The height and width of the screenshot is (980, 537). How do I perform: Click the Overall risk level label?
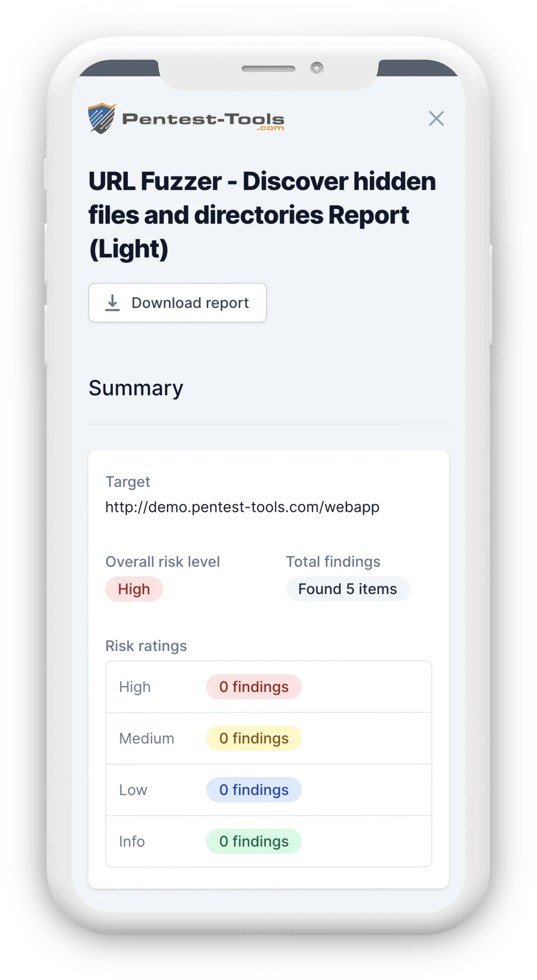(162, 562)
